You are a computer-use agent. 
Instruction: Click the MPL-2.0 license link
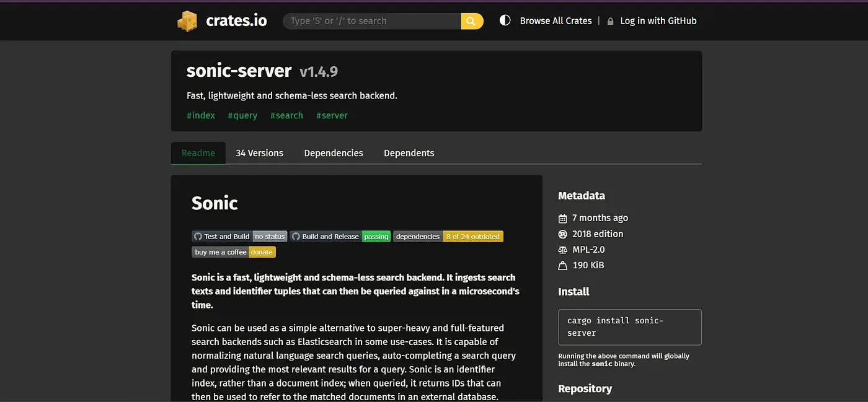(x=588, y=250)
